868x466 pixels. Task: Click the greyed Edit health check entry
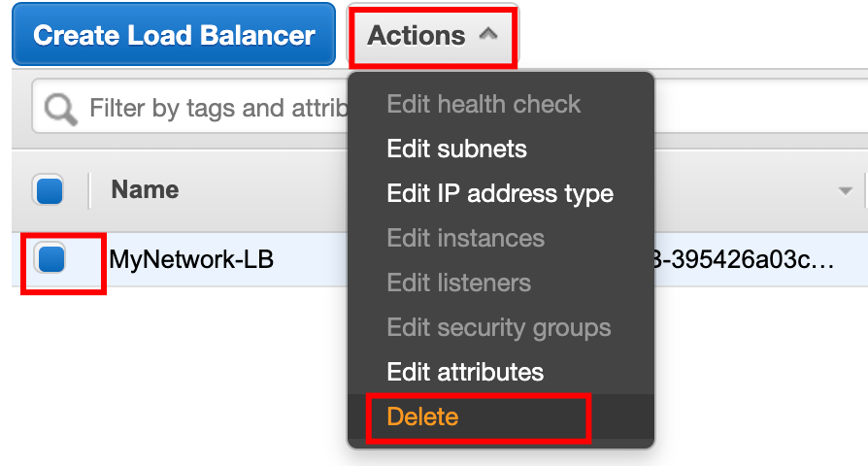[484, 104]
